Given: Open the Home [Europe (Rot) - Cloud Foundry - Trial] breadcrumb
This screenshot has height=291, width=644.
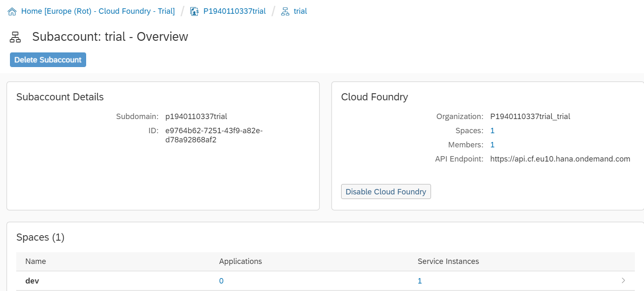Looking at the screenshot, I should 99,11.
